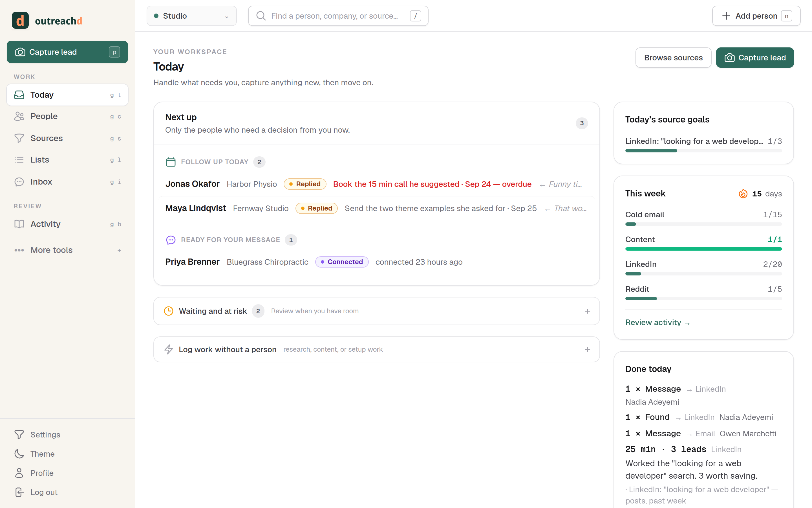Click Add person in the top bar
Viewport: 812px width, 508px height.
756,16
